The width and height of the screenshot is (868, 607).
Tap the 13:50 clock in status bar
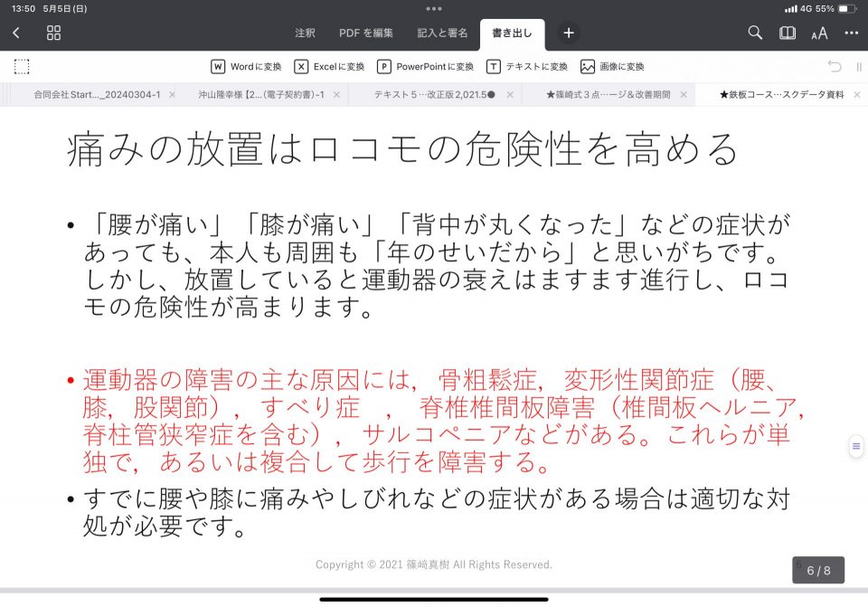24,9
